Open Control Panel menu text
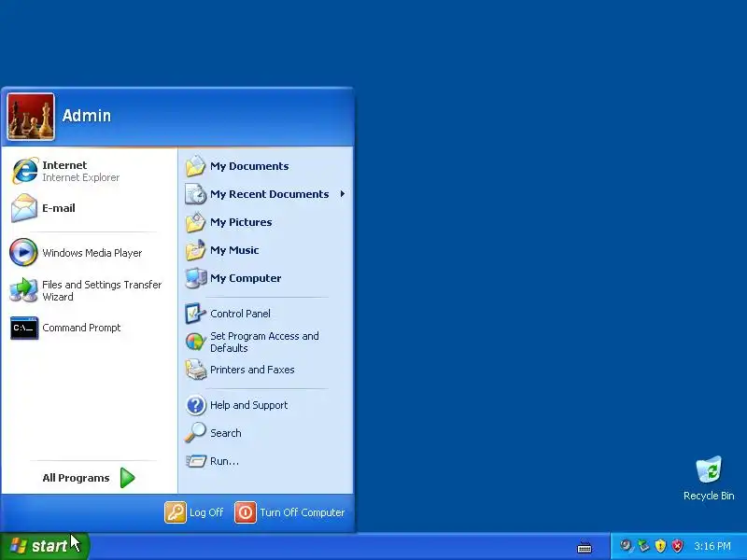This screenshot has width=747, height=560. (x=240, y=314)
